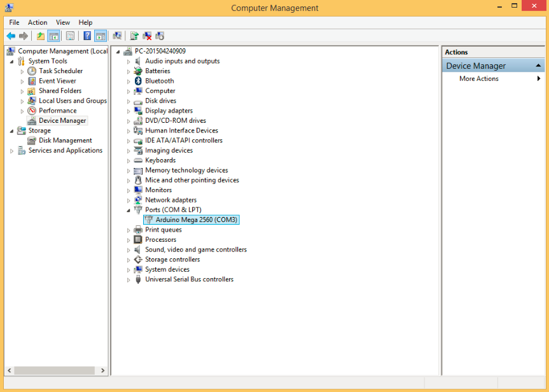549x392 pixels.
Task: Select Arduino Mega 2560 (COM3) device
Action: click(x=196, y=220)
